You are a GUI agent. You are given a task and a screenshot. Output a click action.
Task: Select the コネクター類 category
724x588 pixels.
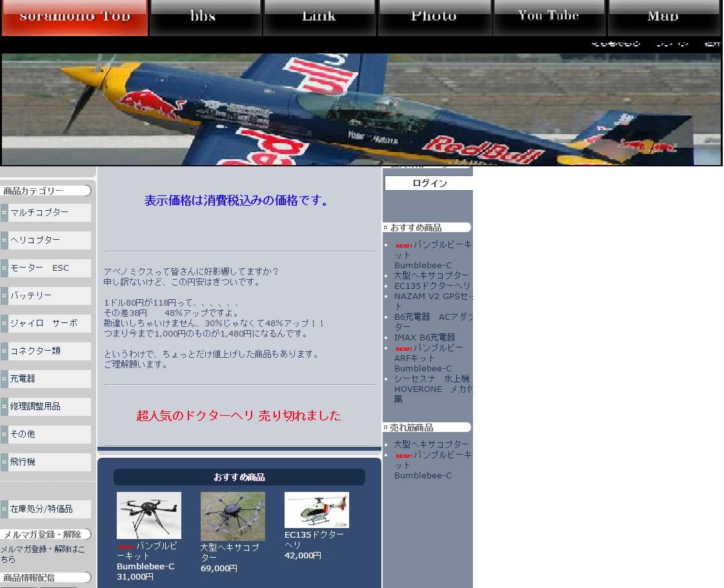pyautogui.click(x=46, y=351)
